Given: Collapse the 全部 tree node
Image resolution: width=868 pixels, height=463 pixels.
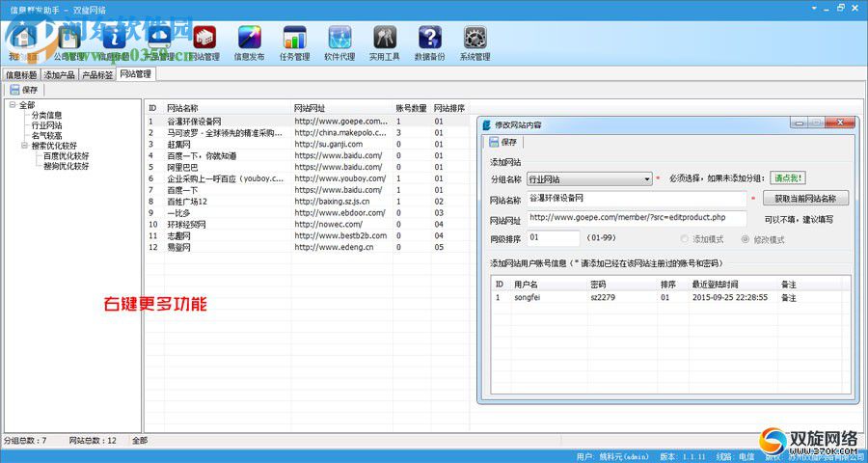Looking at the screenshot, I should click(x=13, y=105).
